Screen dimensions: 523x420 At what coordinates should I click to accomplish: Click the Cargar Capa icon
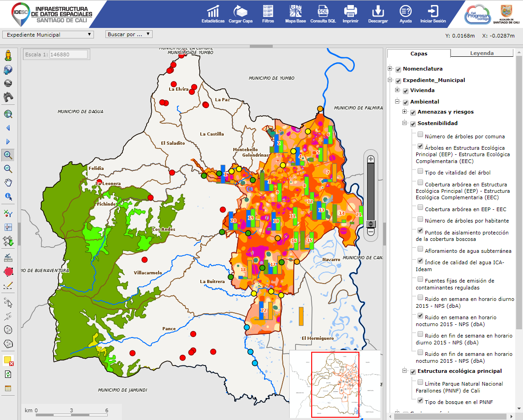241,11
